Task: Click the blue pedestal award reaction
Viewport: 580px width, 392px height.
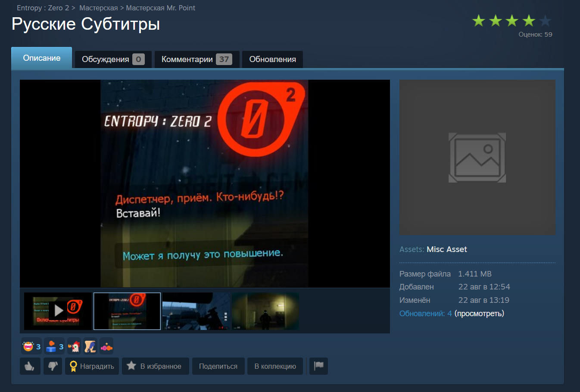Action: click(x=54, y=346)
